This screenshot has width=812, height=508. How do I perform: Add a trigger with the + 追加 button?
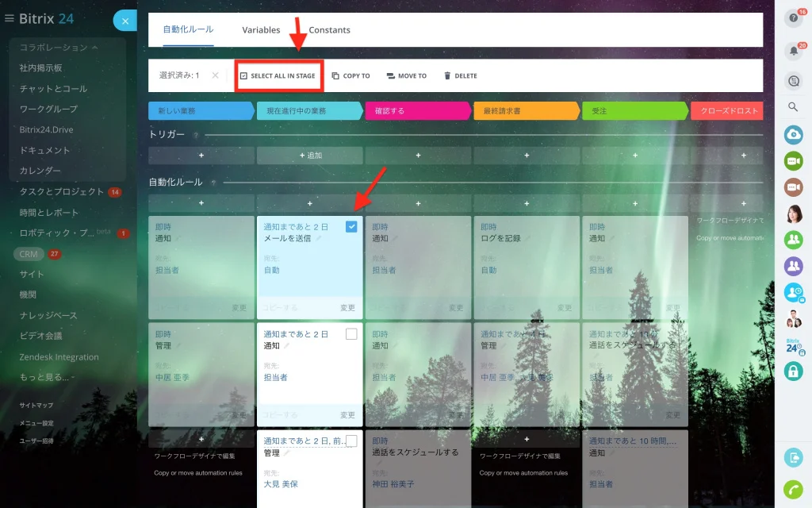tap(310, 155)
